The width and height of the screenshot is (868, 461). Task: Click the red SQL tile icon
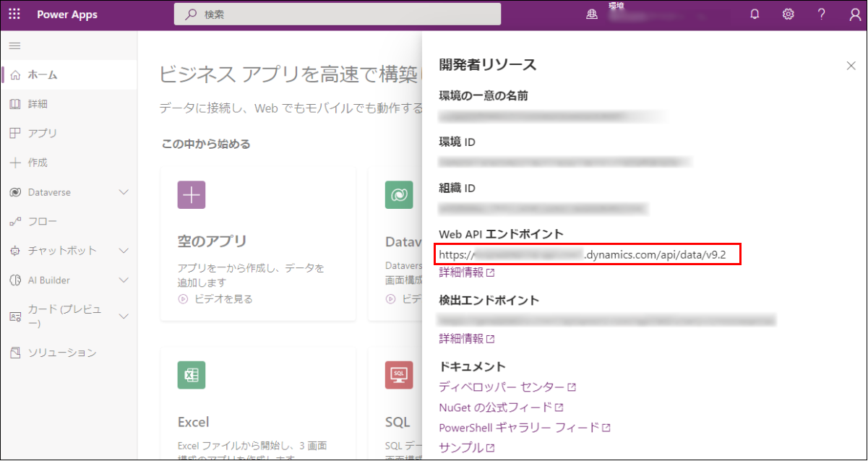click(x=399, y=375)
